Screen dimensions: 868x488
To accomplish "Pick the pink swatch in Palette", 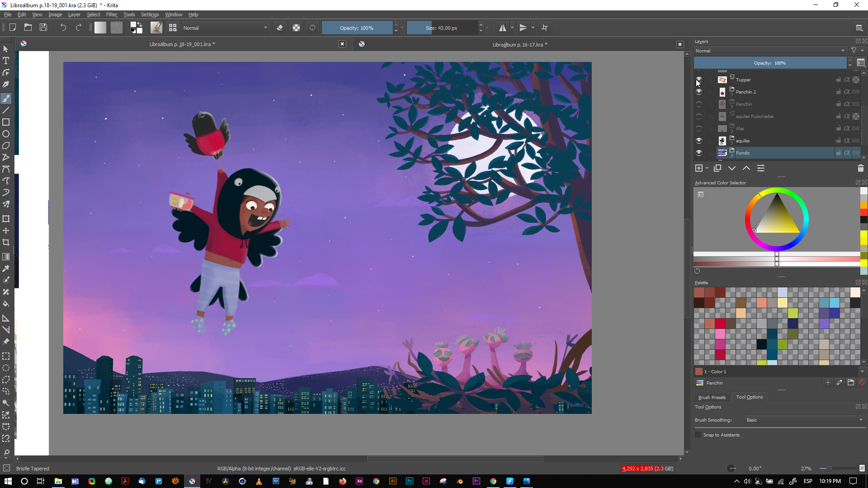I will [x=720, y=334].
